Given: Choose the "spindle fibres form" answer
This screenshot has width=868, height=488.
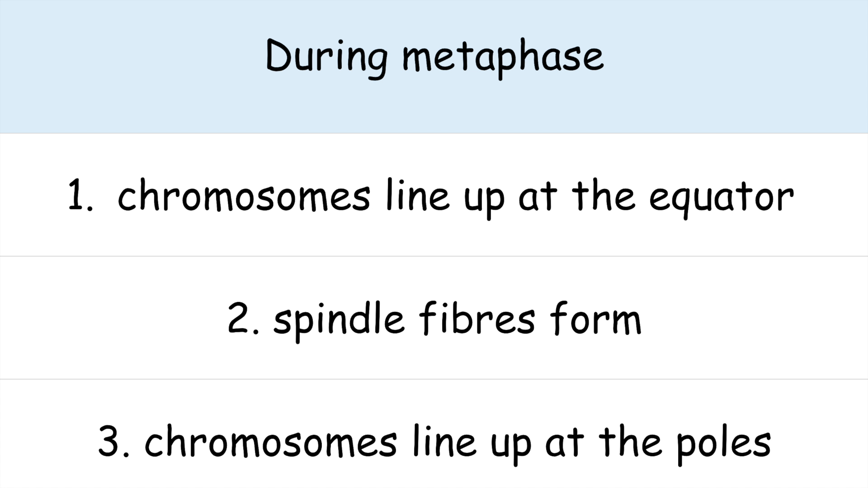Looking at the screenshot, I should [457, 319].
